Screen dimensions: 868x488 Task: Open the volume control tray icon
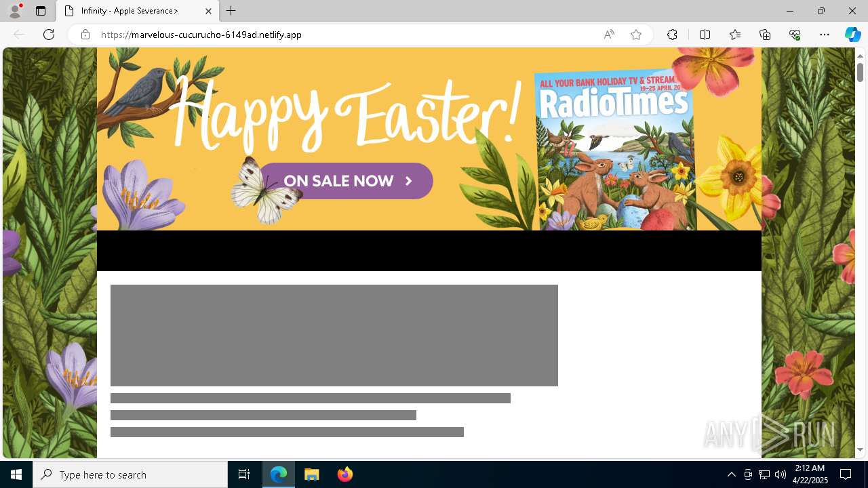[780, 474]
